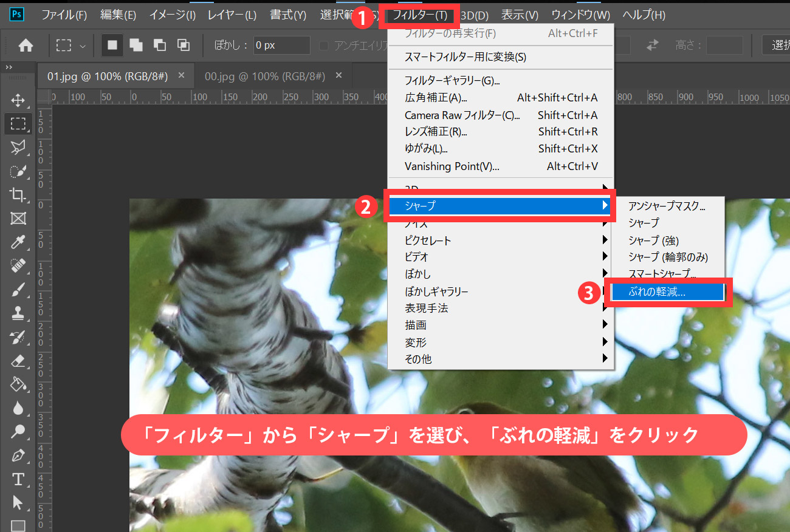Choose the Intersect with Selection mode icon
This screenshot has height=532, width=790.
183,45
